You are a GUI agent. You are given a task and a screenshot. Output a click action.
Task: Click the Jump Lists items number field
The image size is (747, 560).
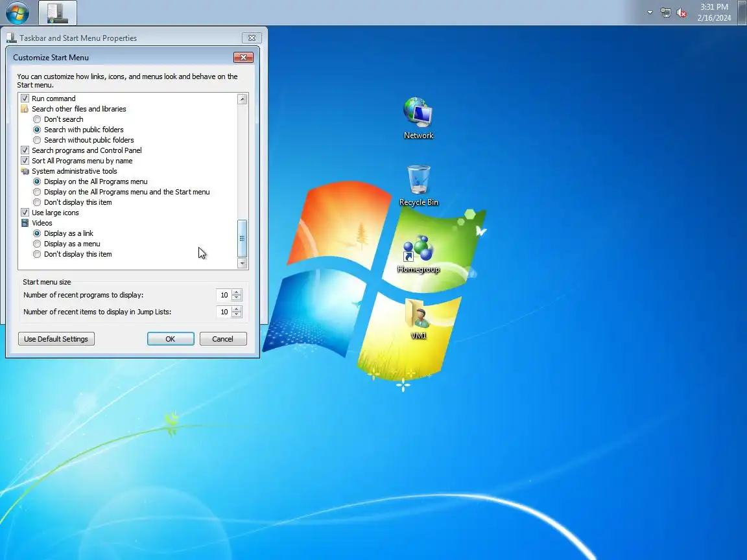(x=224, y=312)
